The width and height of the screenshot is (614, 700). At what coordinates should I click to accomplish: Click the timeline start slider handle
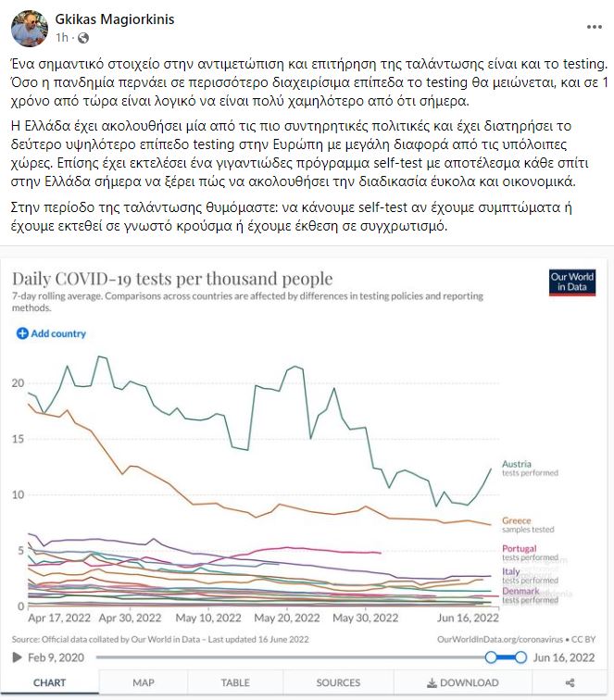[492, 657]
